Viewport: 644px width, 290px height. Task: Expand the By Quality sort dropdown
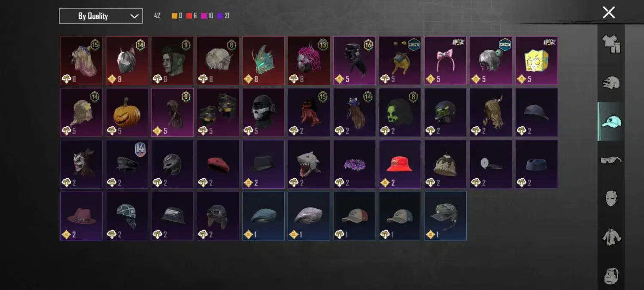pyautogui.click(x=101, y=16)
